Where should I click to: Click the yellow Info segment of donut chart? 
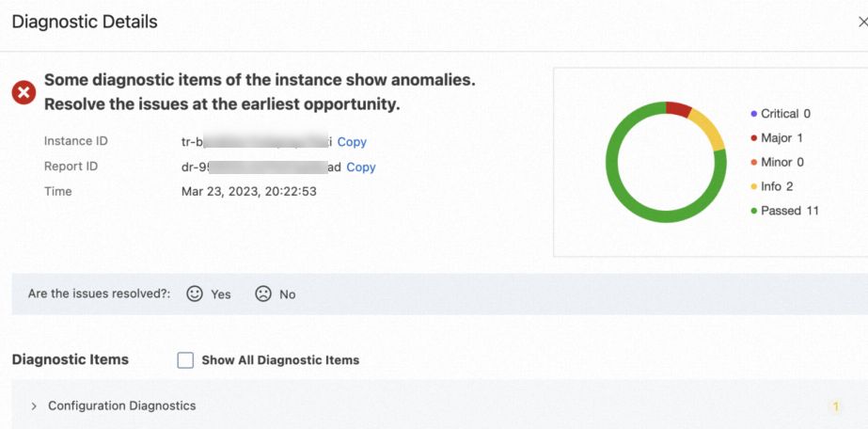coord(711,132)
